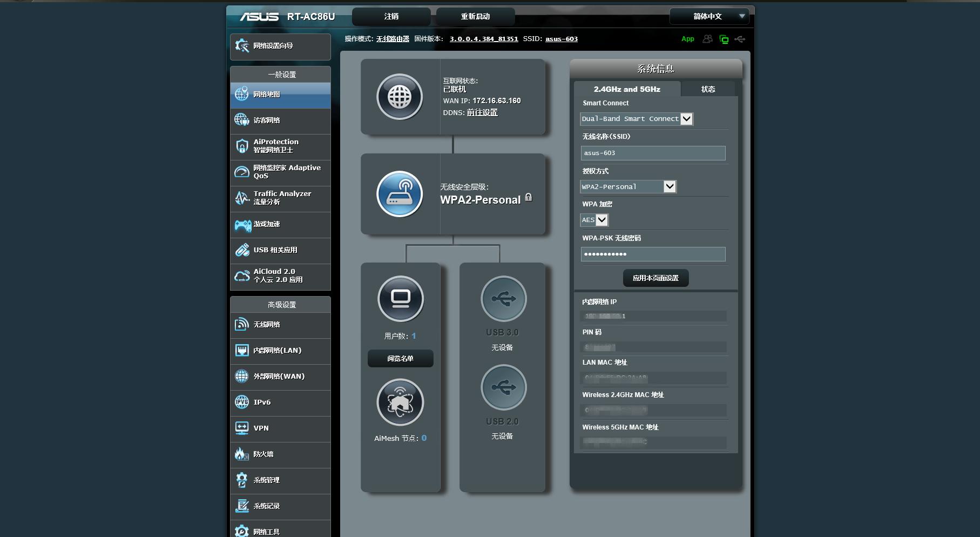
Task: Click the user accounts icon in header
Action: pos(707,39)
